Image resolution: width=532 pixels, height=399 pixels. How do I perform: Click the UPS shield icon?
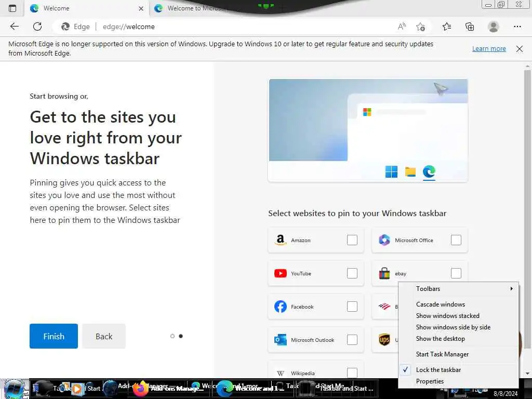click(x=384, y=340)
